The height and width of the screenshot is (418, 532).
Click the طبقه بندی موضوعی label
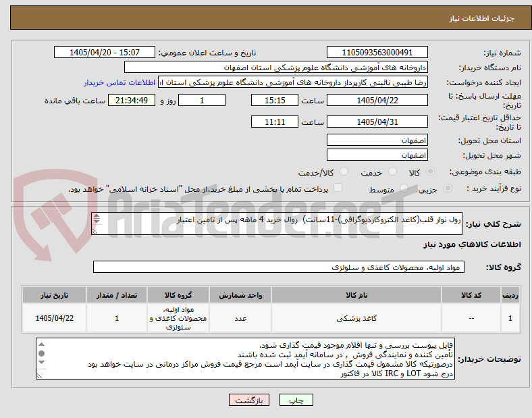coord(485,172)
